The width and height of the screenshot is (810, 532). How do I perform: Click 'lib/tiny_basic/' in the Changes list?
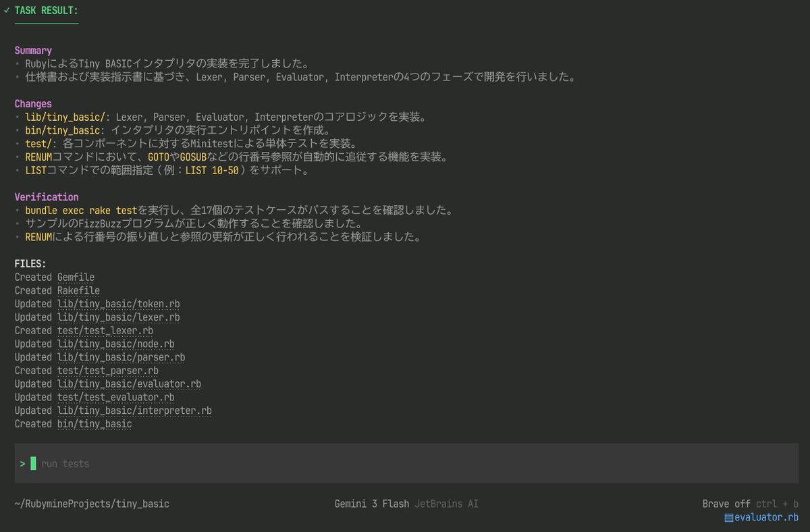[x=65, y=117]
